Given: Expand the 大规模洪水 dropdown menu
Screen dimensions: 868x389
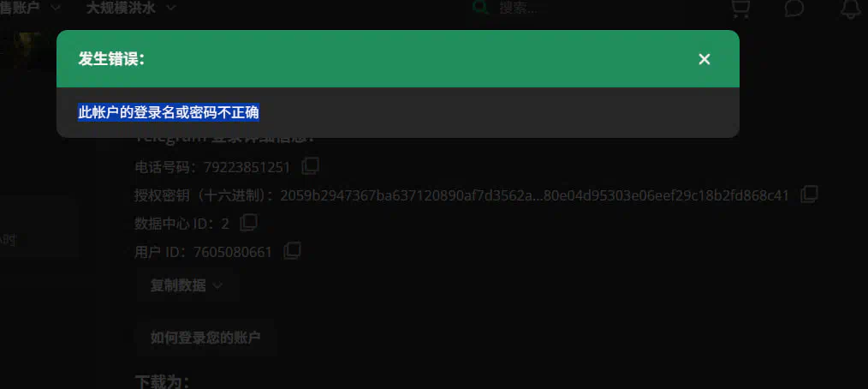Looking at the screenshot, I should click(131, 8).
